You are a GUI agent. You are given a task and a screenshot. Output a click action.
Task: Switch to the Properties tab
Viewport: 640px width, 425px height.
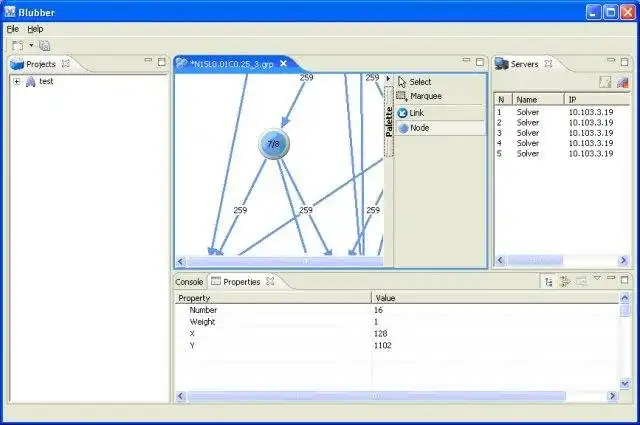(241, 282)
